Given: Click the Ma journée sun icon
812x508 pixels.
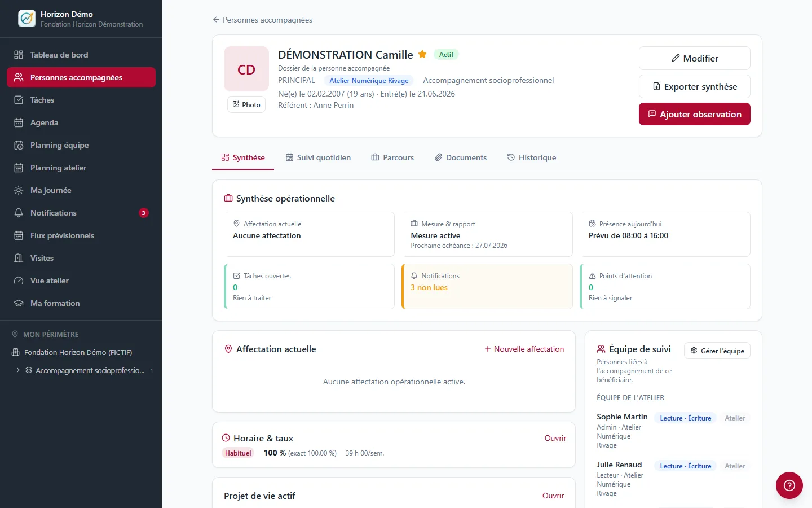Looking at the screenshot, I should [19, 190].
